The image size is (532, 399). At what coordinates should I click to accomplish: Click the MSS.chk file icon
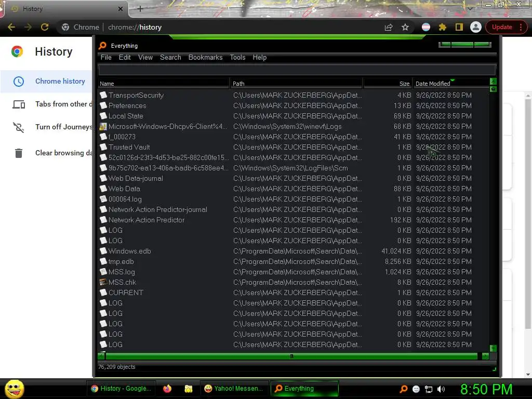coord(103,282)
